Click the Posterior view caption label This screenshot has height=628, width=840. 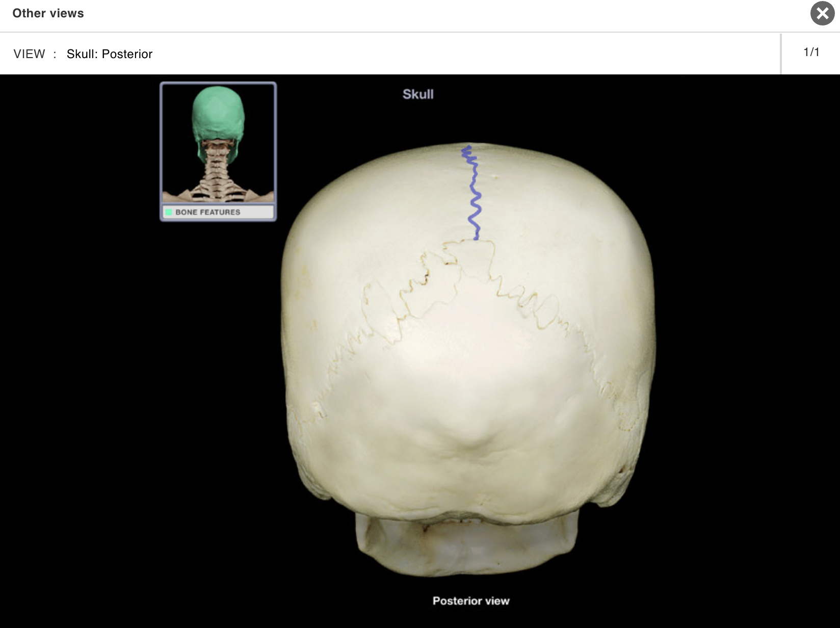click(x=470, y=600)
